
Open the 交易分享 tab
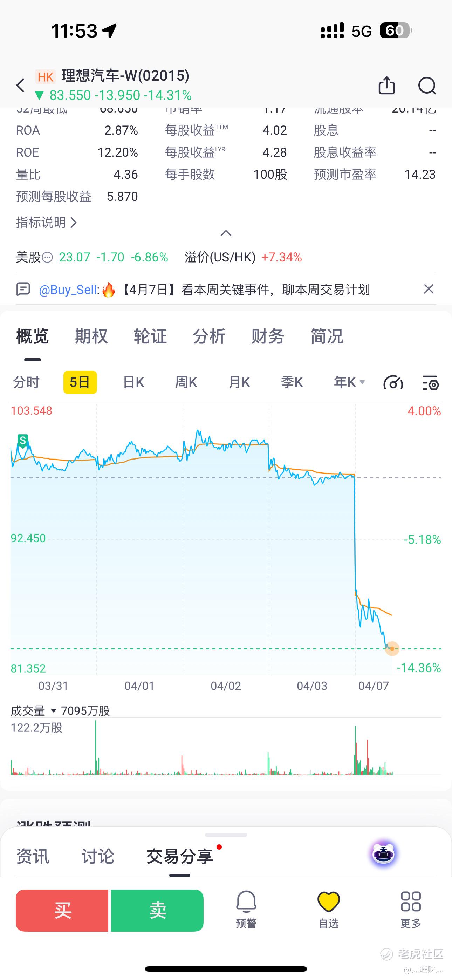[x=180, y=857]
